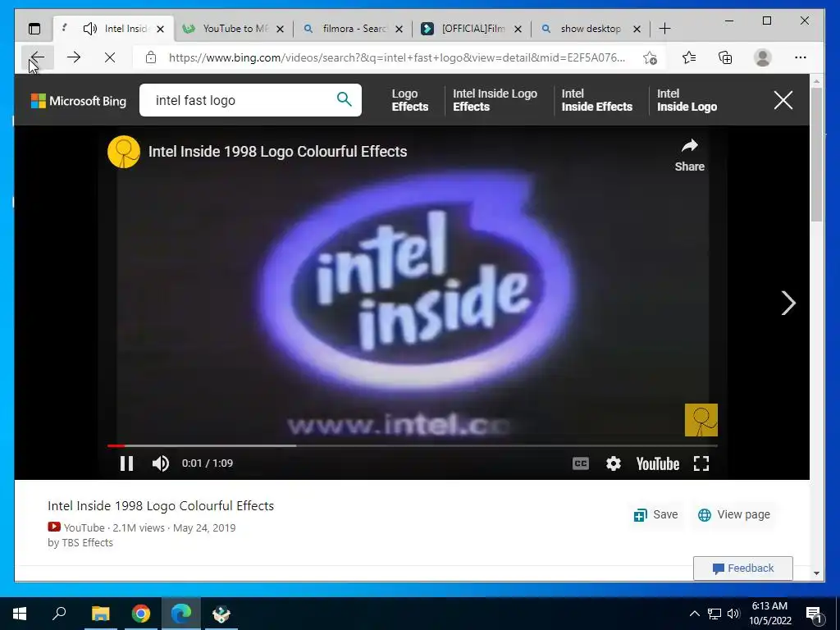Select Intel Inside Logo Effects suggestion

coord(495,100)
